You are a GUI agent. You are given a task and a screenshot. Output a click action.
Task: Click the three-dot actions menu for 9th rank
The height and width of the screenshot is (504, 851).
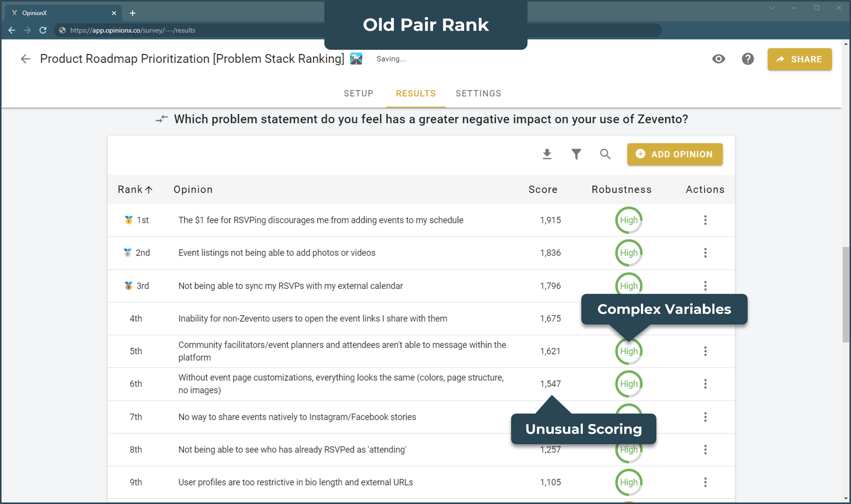coord(705,482)
